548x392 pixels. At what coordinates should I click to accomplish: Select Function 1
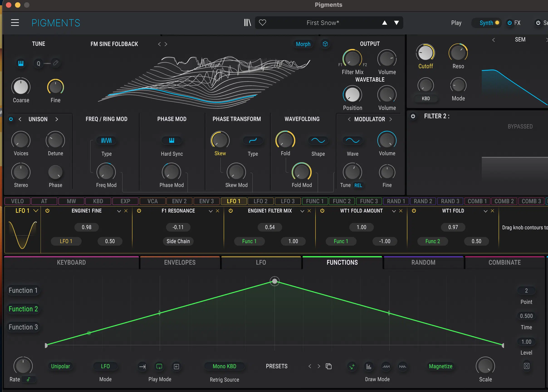(x=23, y=290)
